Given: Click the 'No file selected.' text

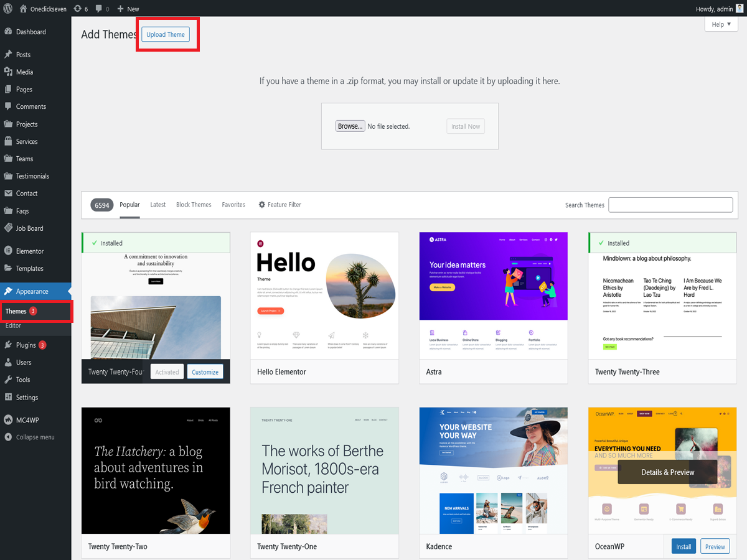Looking at the screenshot, I should tap(388, 126).
